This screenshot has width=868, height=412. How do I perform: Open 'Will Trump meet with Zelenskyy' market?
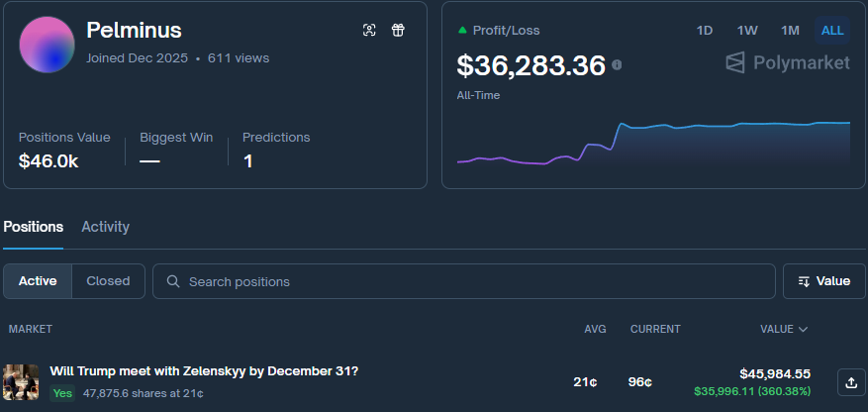coord(204,371)
